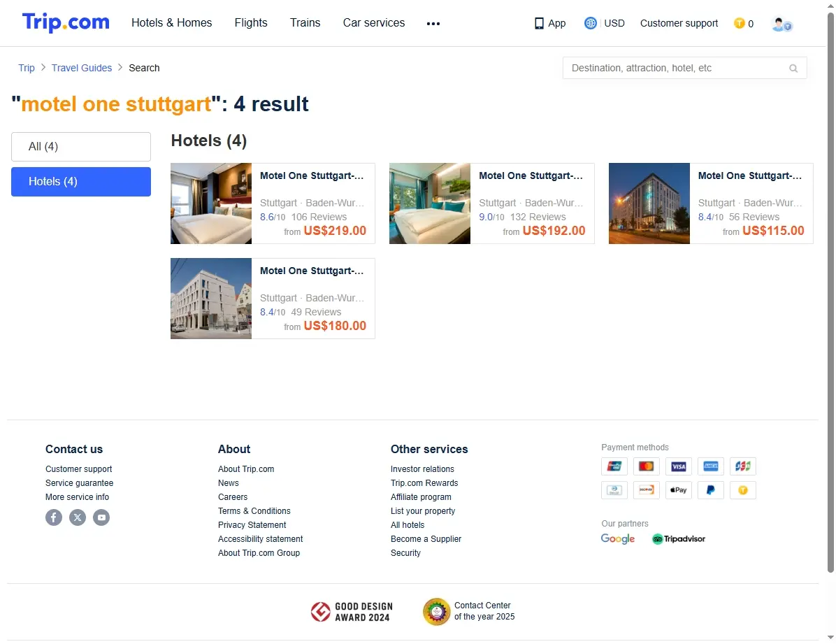Click the search magnifier icon
This screenshot has width=836, height=644.
click(793, 69)
